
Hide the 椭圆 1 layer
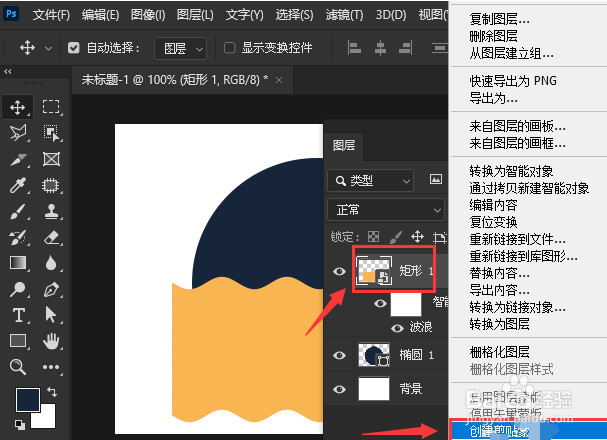(x=340, y=355)
